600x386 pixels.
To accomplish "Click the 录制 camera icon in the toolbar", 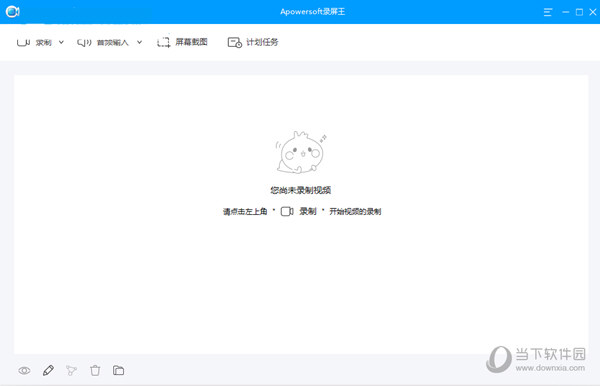I will (23, 42).
